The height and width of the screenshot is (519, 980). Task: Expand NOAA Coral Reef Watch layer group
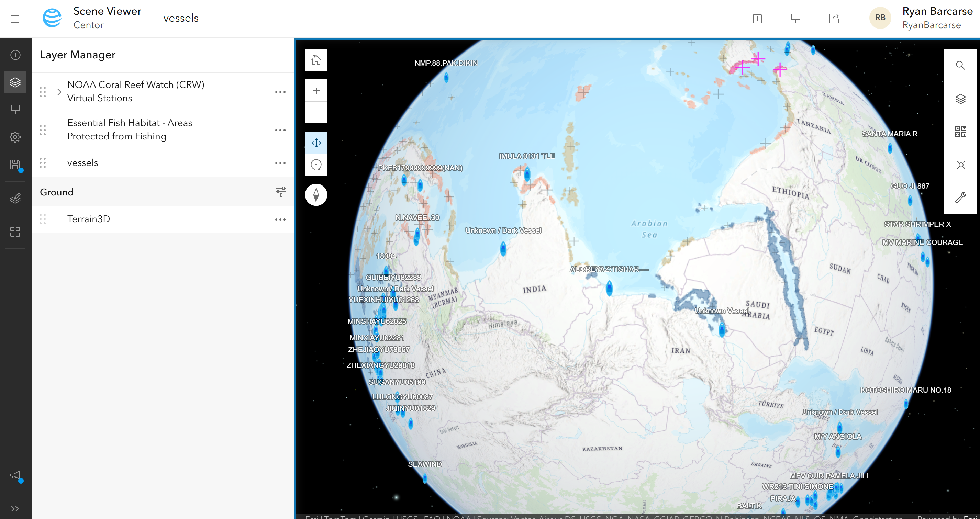pyautogui.click(x=59, y=92)
